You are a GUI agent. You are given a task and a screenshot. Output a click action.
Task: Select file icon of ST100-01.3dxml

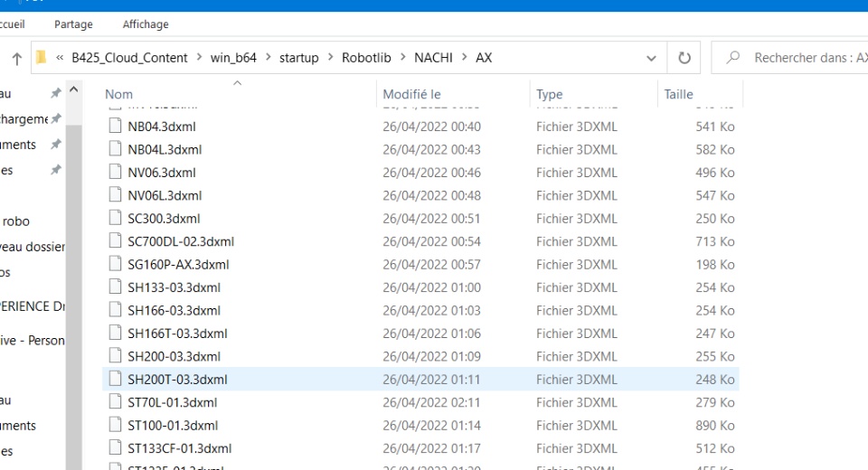115,425
